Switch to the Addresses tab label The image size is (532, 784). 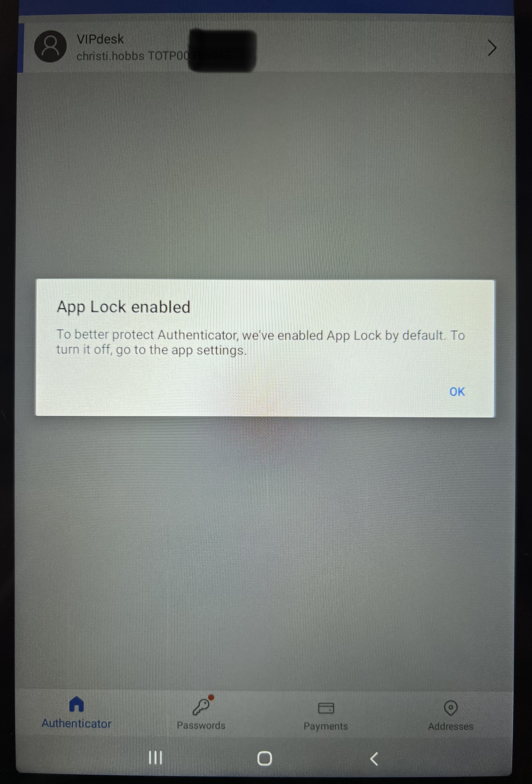coord(450,726)
